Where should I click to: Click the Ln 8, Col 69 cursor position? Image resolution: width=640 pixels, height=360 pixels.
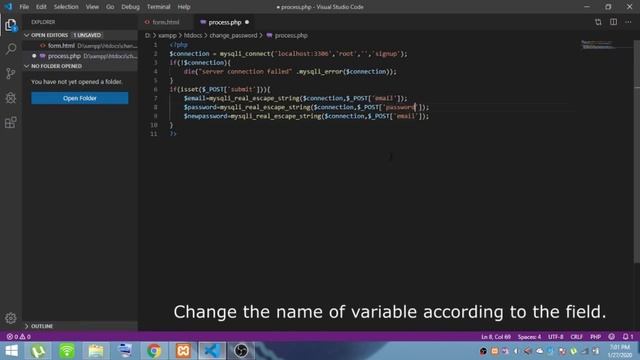click(496, 337)
